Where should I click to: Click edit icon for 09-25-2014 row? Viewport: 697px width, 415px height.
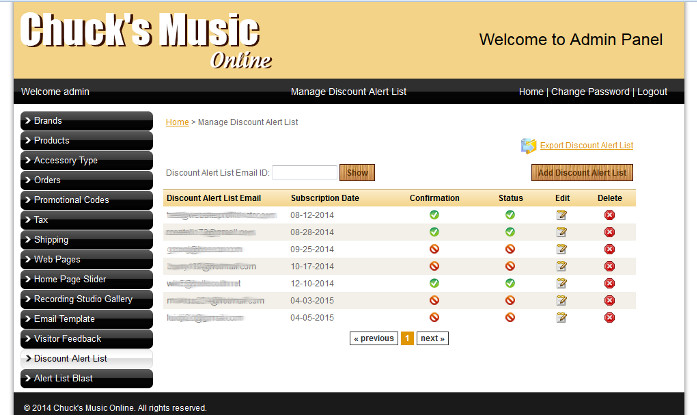click(x=562, y=249)
